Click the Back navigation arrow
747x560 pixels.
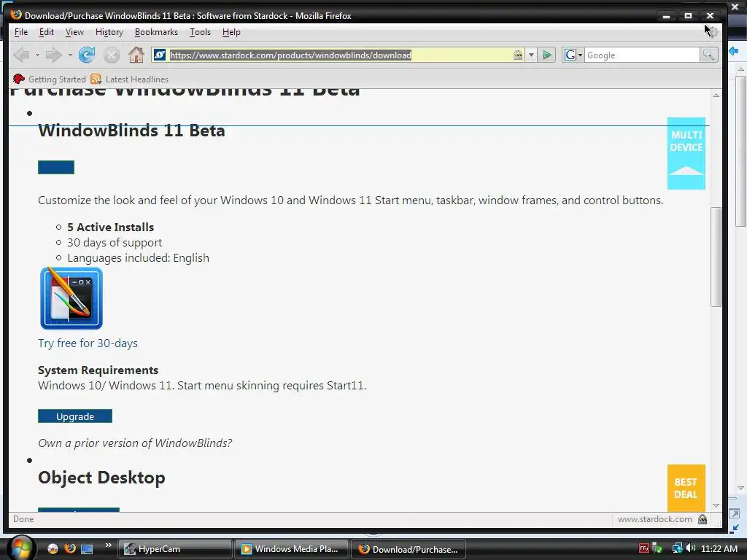pos(21,55)
